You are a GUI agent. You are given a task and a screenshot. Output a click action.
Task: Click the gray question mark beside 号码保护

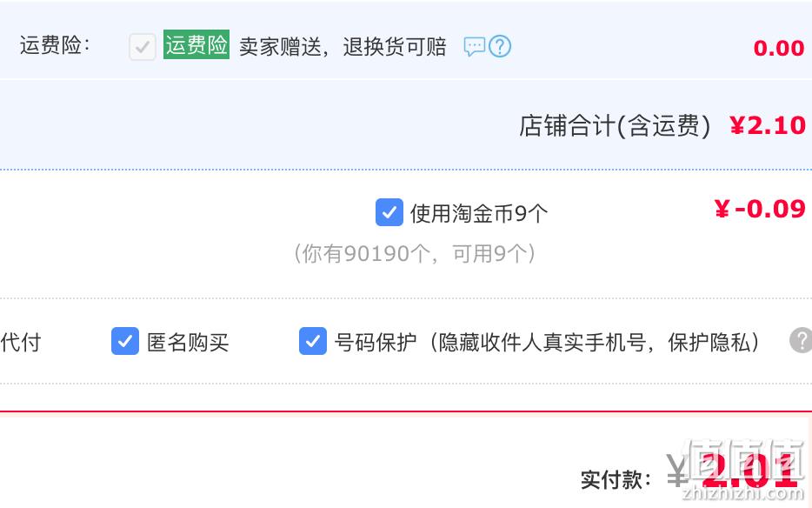pos(801,341)
